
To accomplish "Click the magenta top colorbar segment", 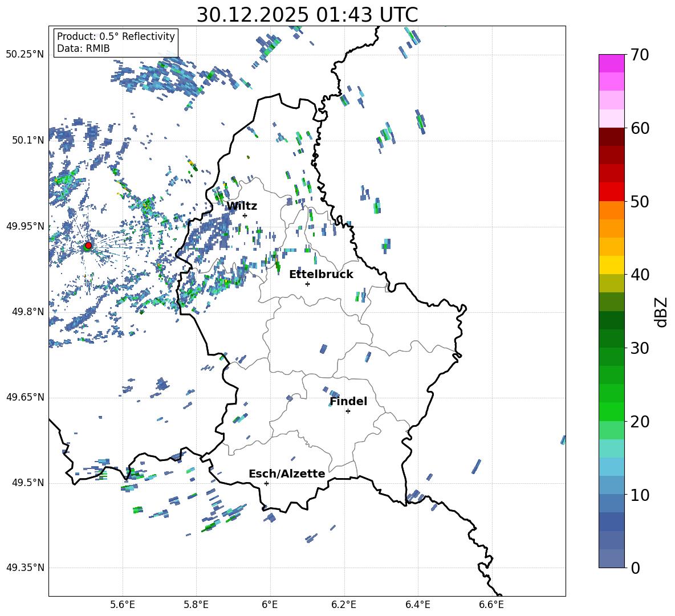I will [x=611, y=64].
